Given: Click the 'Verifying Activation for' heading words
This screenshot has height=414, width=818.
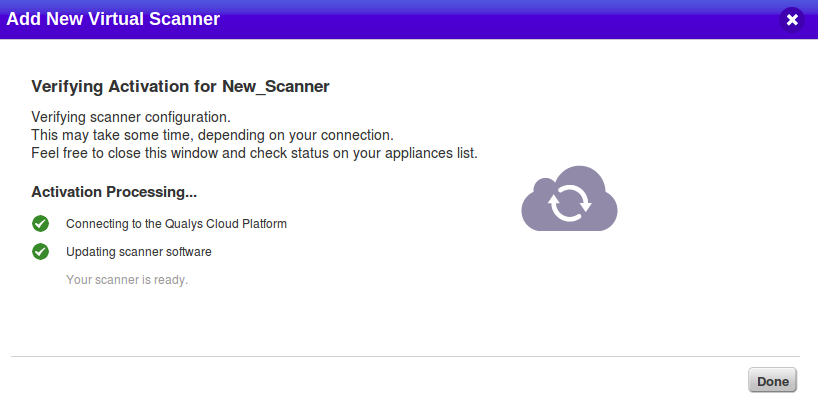Looking at the screenshot, I should click(x=125, y=87).
